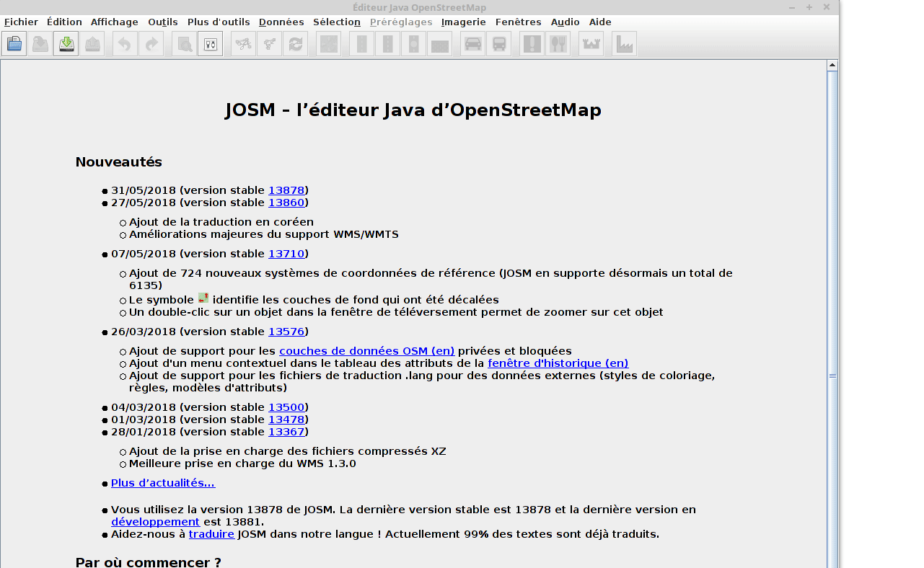Follow the version 13878 link
This screenshot has height=568, width=924.
pos(286,190)
